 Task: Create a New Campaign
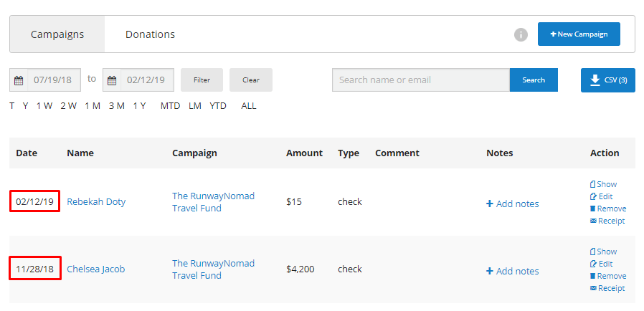click(x=579, y=34)
